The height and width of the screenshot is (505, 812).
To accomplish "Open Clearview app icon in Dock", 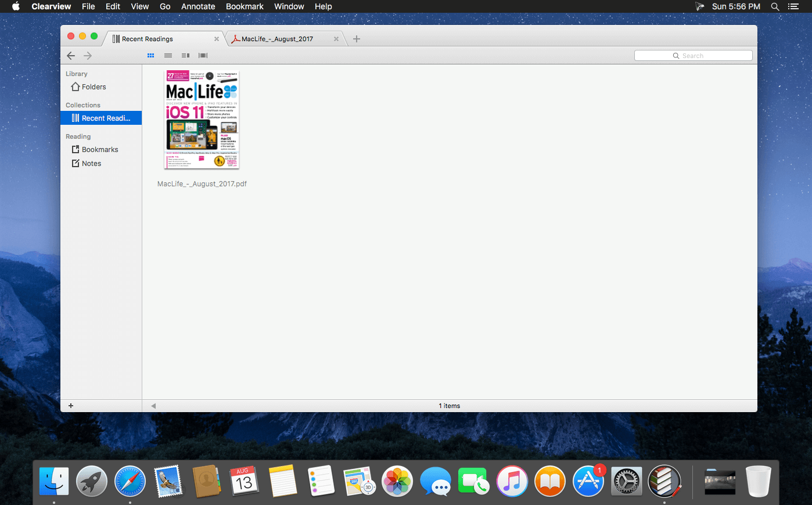I will [664, 481].
